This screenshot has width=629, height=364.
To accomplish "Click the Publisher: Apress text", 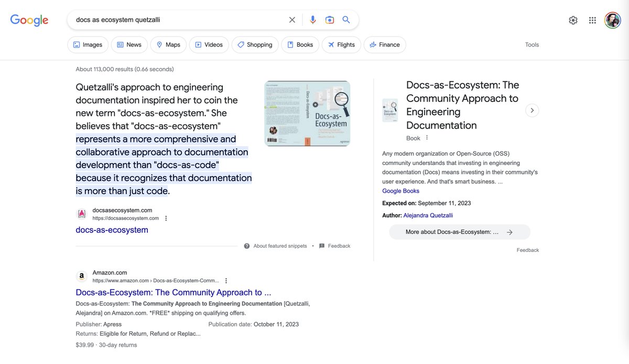I will 99,324.
